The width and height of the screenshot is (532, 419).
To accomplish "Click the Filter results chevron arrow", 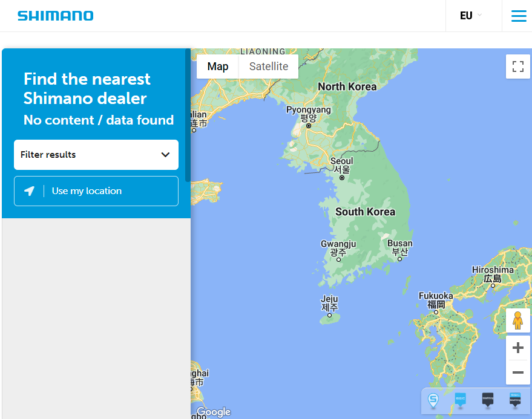I will pos(165,155).
